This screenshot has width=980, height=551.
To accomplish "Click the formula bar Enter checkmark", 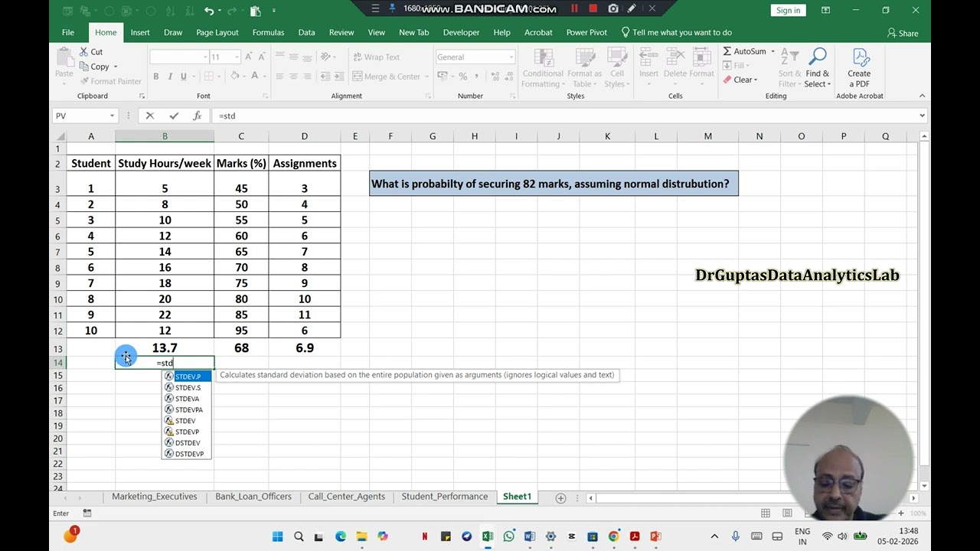I will pos(174,116).
